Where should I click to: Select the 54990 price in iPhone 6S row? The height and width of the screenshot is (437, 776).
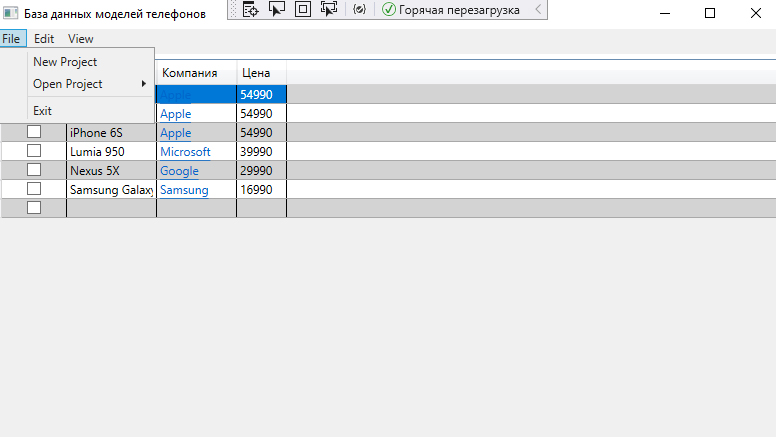(x=262, y=133)
